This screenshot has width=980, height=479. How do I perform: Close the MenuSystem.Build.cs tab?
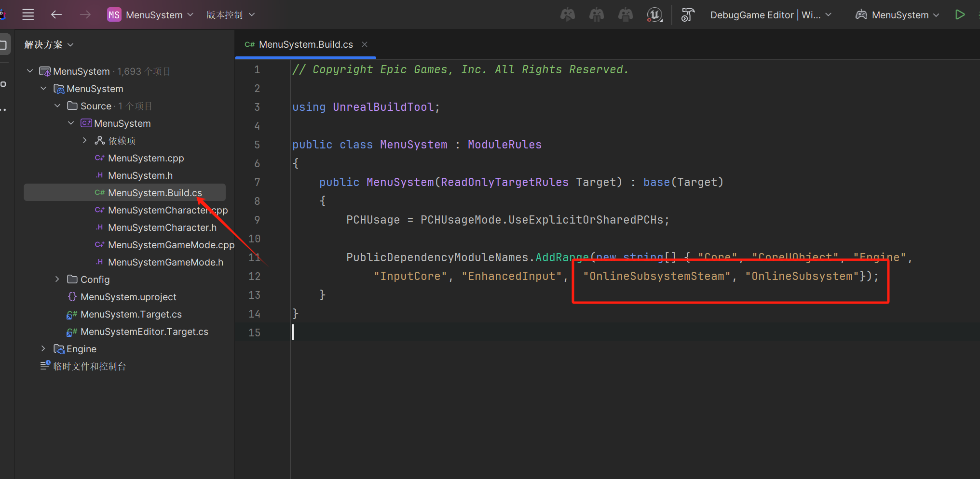coord(365,44)
